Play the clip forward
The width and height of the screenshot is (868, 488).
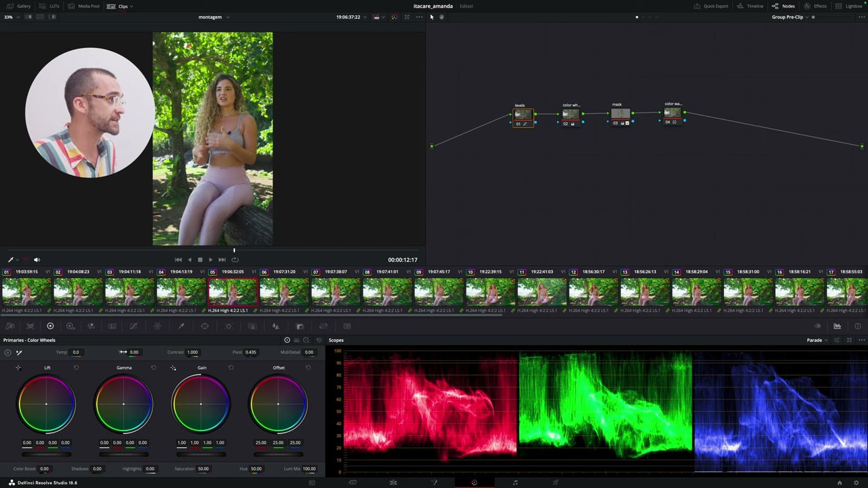coord(211,260)
